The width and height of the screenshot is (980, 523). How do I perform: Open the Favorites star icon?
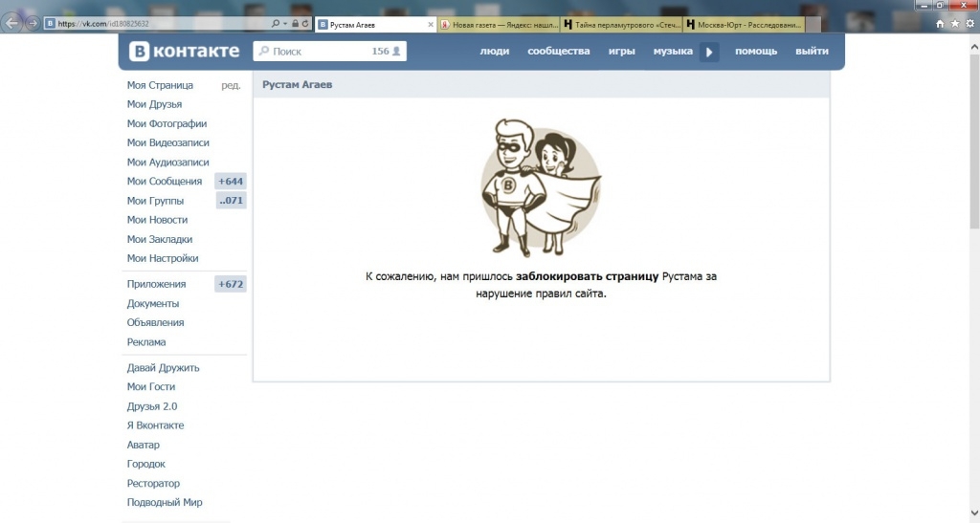955,24
